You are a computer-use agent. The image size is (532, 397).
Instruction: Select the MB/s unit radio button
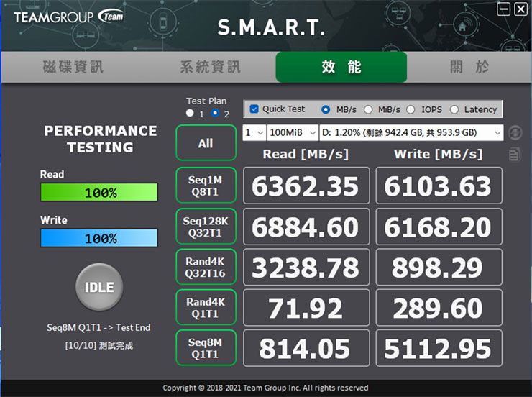point(326,109)
